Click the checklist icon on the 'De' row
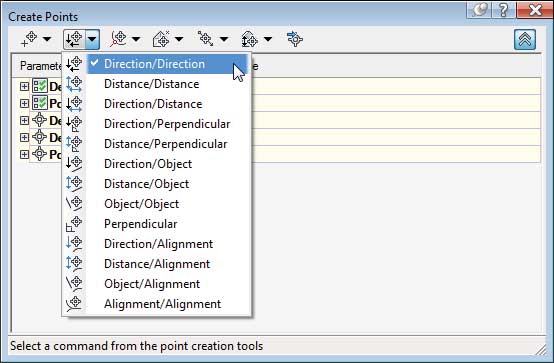 40,86
